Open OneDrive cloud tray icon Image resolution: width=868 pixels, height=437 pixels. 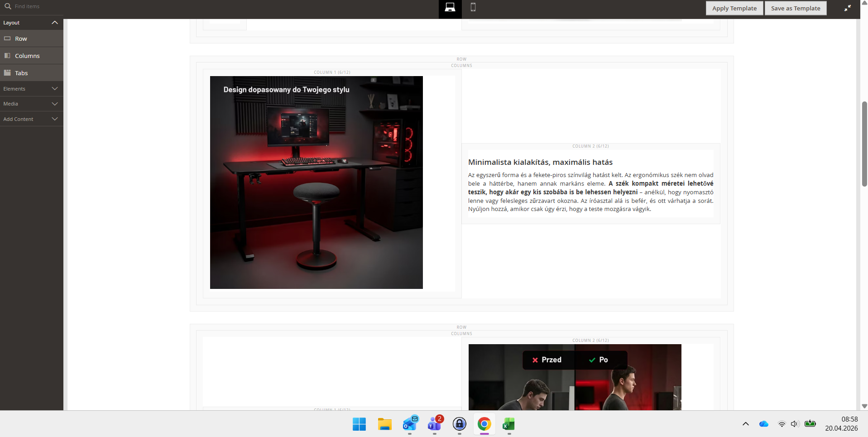tap(764, 424)
